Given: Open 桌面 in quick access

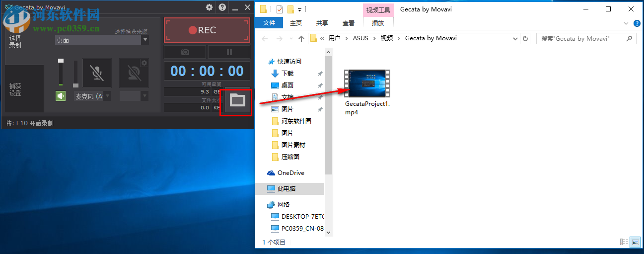Looking at the screenshot, I should click(287, 85).
